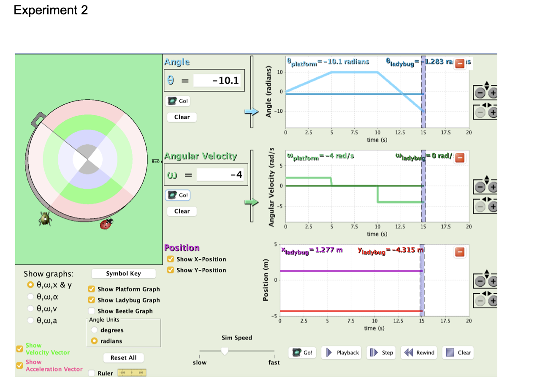Click the ladybug on the platform
This screenshot has width=537, height=392.
pyautogui.click(x=106, y=224)
